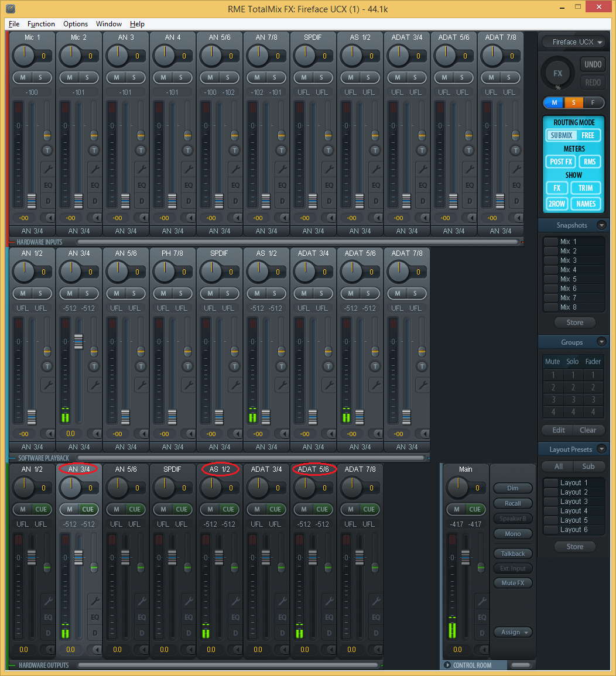Screen dimensions: 616x676
Task: Collapse the Layout Presets section
Action: tap(601, 449)
